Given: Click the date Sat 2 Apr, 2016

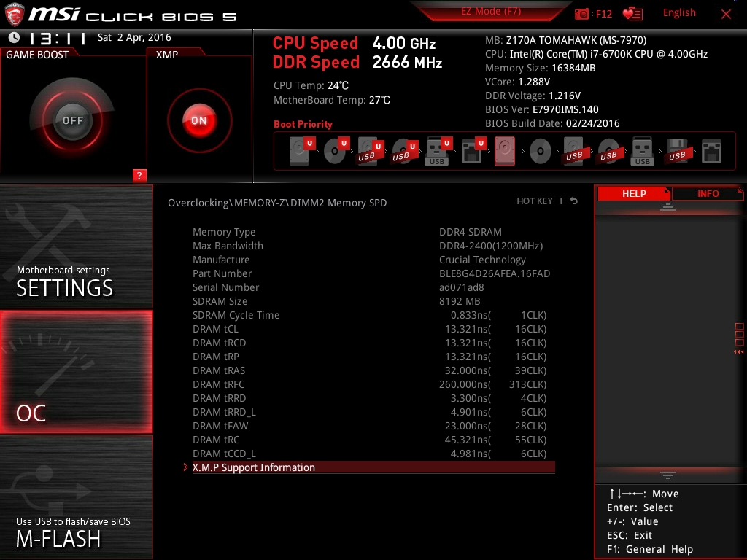Looking at the screenshot, I should (x=134, y=37).
